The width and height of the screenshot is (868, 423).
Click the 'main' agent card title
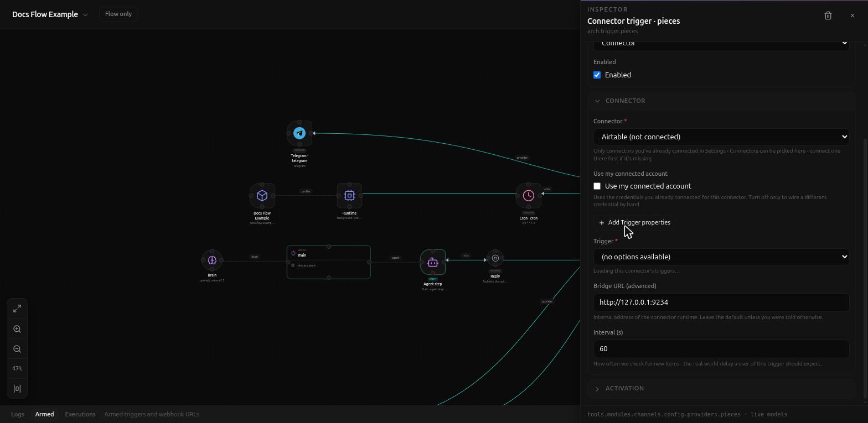pos(302,255)
